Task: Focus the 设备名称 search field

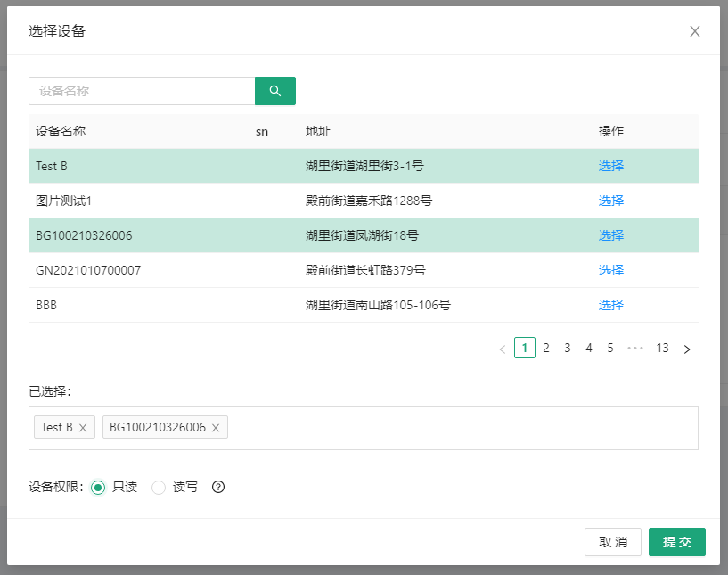Action: tap(143, 91)
